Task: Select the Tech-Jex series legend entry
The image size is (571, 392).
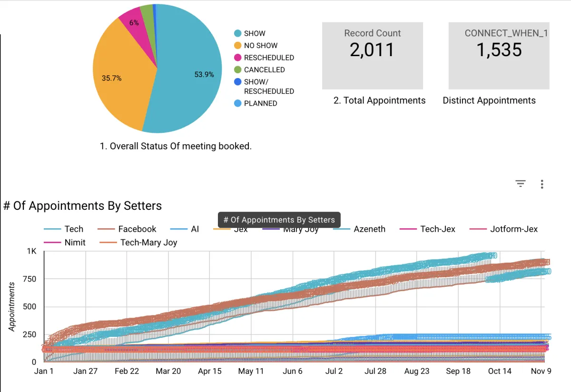Action: point(427,229)
